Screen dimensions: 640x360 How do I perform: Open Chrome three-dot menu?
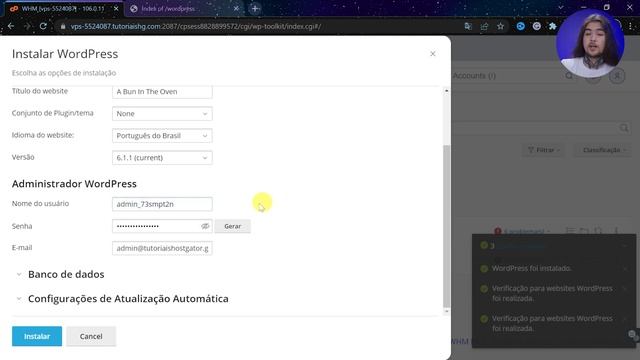point(631,27)
